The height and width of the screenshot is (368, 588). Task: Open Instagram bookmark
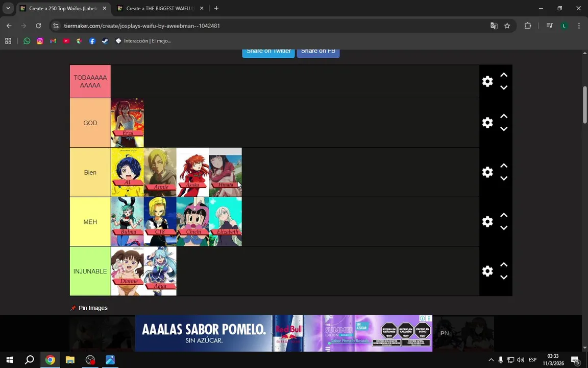click(x=40, y=41)
